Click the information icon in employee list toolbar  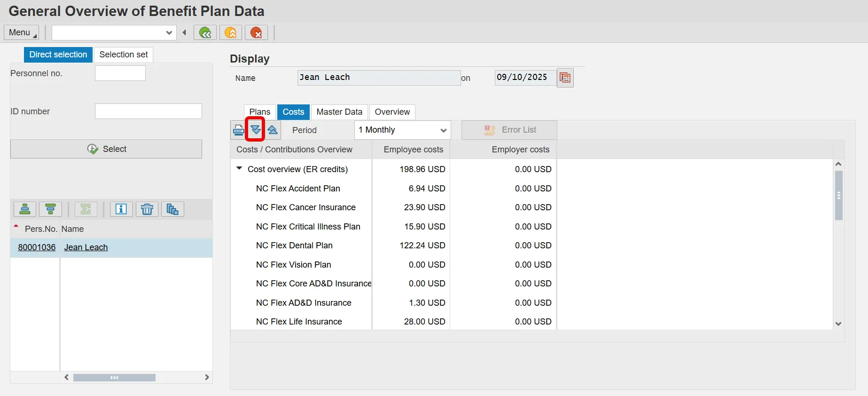(x=121, y=209)
